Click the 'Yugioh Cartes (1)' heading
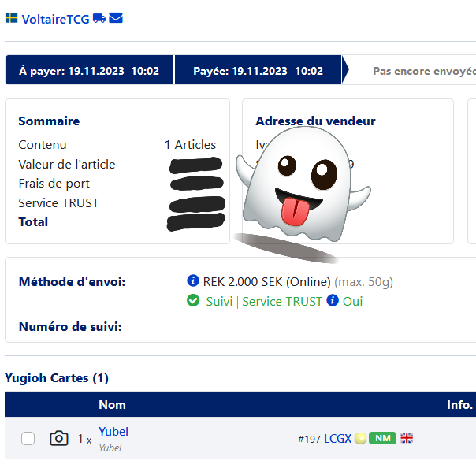 [x=57, y=378]
